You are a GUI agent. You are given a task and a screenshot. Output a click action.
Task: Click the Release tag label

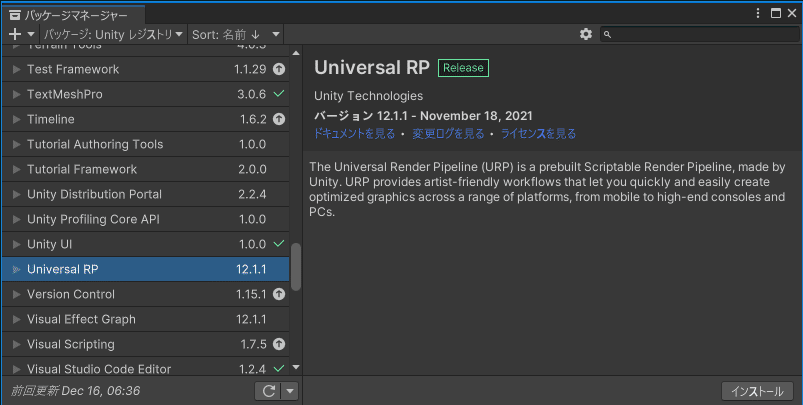(x=463, y=68)
